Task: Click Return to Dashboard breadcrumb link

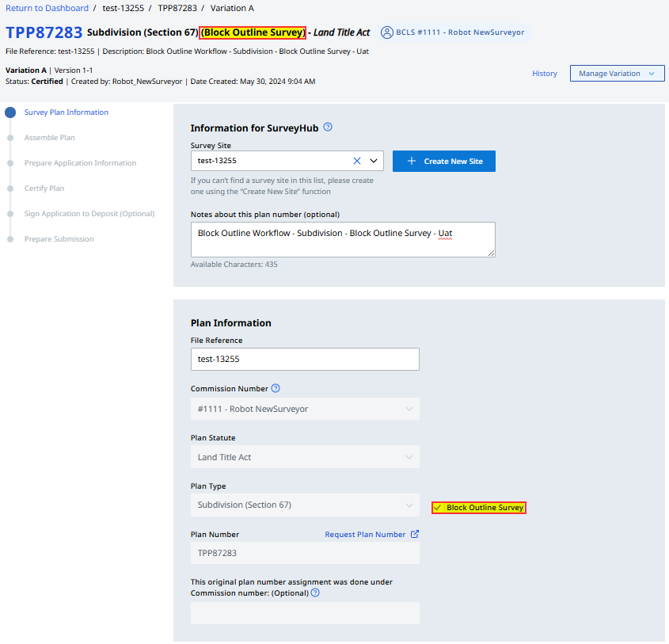Action: (x=48, y=8)
